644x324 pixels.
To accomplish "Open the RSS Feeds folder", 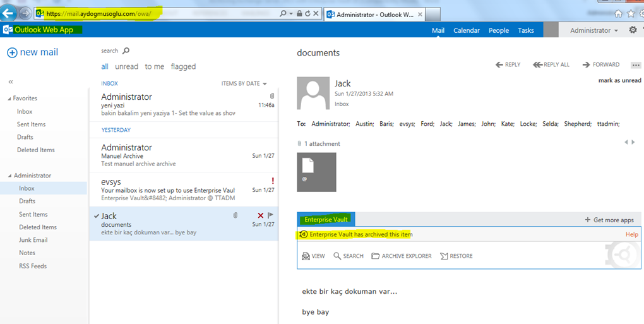I will click(33, 266).
